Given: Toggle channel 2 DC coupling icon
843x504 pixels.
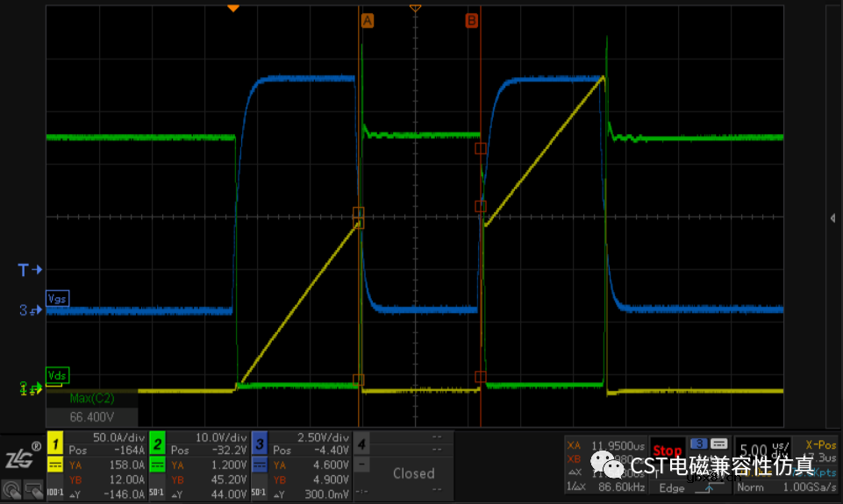Looking at the screenshot, I should tap(158, 464).
